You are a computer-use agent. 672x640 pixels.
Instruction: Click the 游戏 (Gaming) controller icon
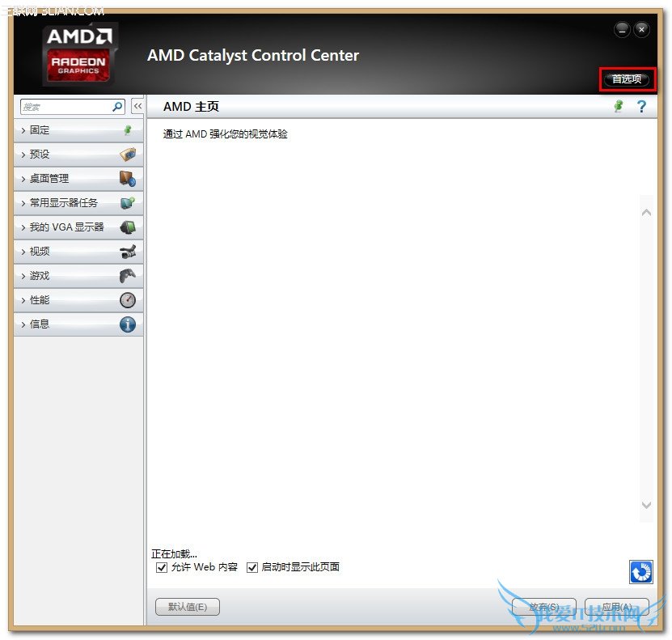pyautogui.click(x=127, y=276)
